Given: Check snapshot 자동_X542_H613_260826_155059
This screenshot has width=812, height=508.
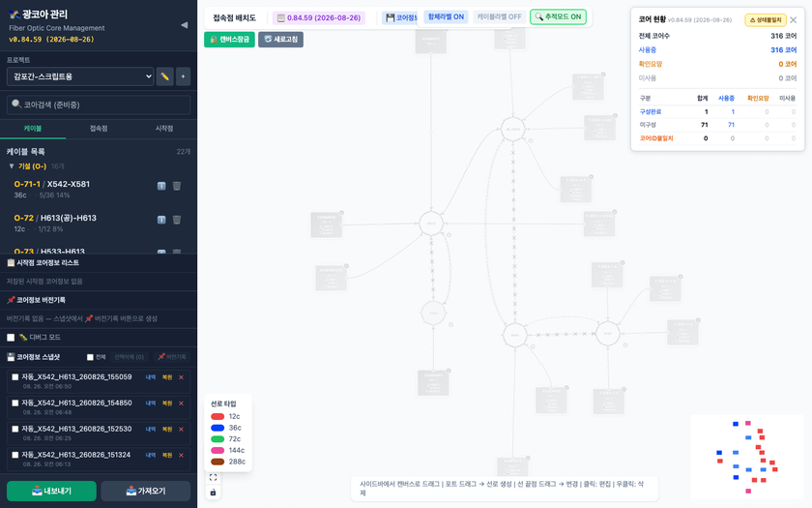Looking at the screenshot, I should (x=15, y=377).
